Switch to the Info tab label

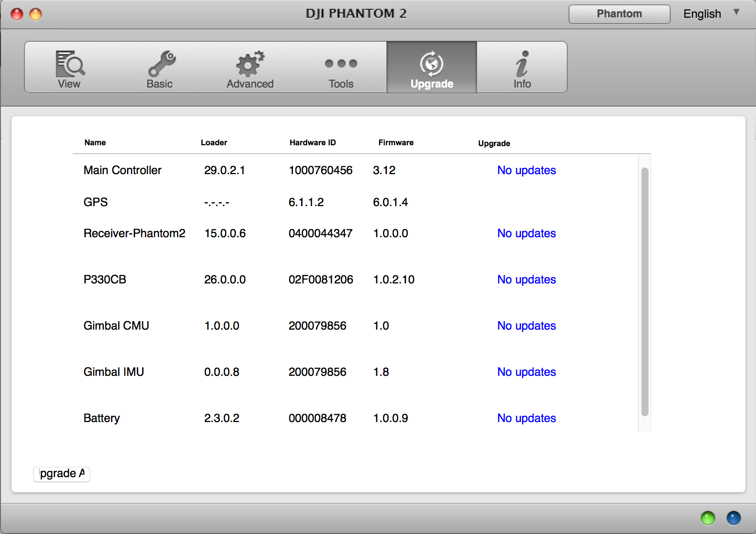(522, 84)
